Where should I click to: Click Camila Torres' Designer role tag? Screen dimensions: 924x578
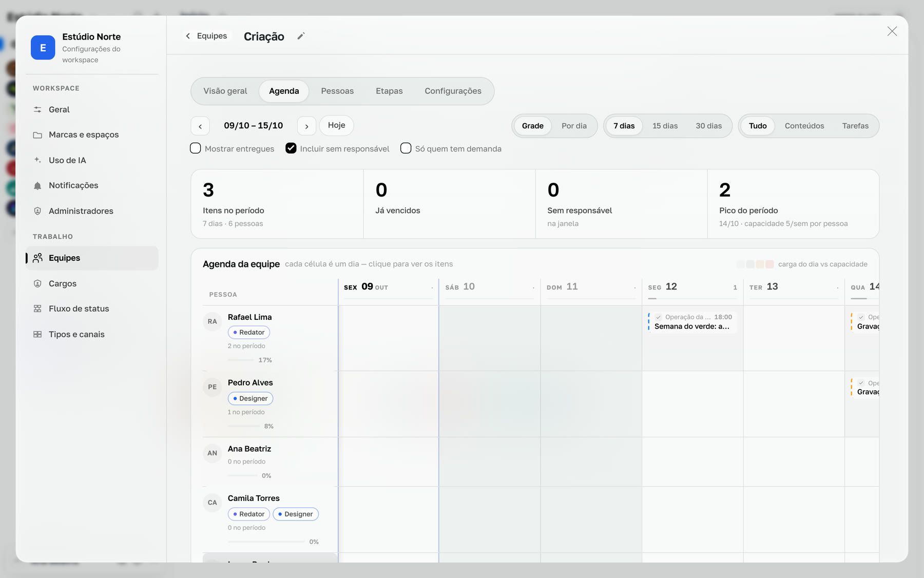point(296,514)
